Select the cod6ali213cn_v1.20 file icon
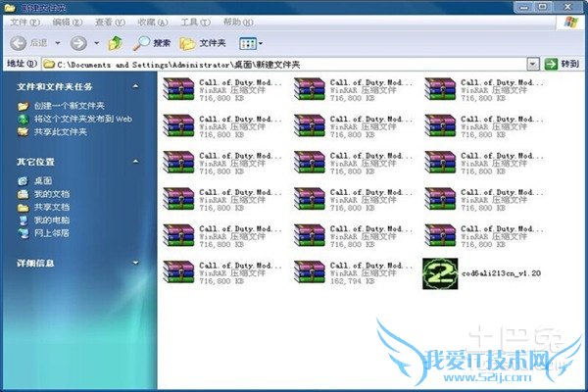 click(x=440, y=273)
